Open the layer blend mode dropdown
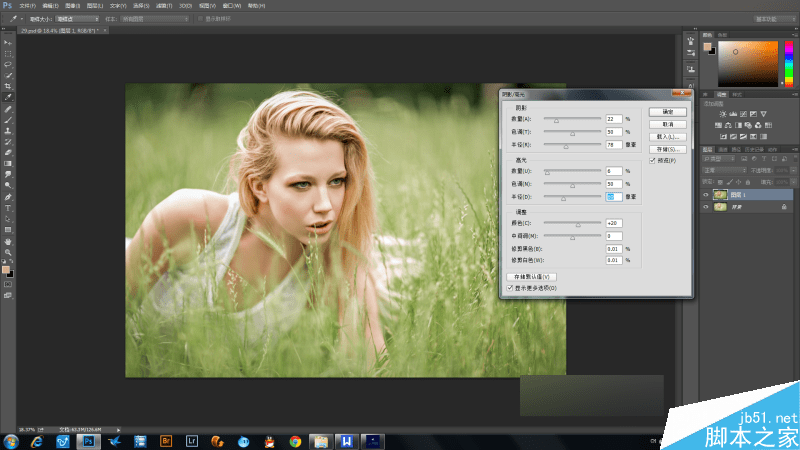800x450 pixels. pos(722,170)
